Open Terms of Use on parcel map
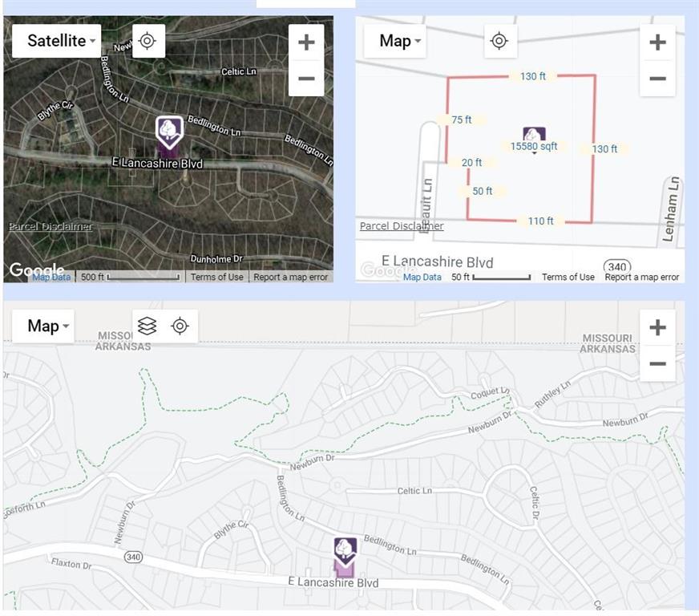 (x=568, y=277)
